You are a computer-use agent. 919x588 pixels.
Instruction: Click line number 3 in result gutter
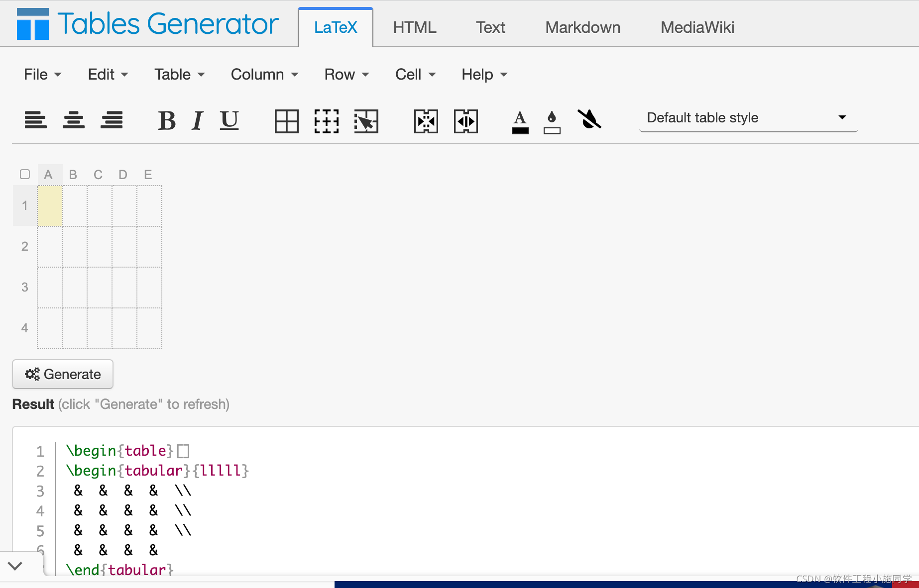click(x=40, y=491)
